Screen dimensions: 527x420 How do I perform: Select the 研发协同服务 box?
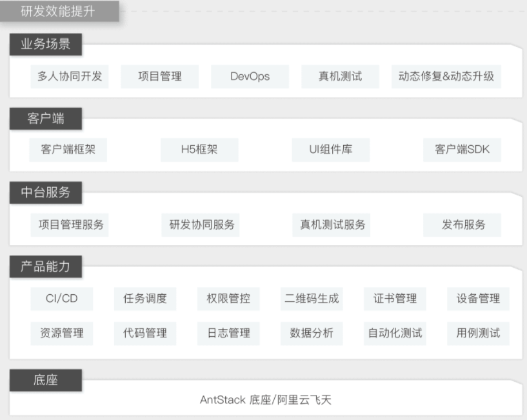[x=201, y=225]
